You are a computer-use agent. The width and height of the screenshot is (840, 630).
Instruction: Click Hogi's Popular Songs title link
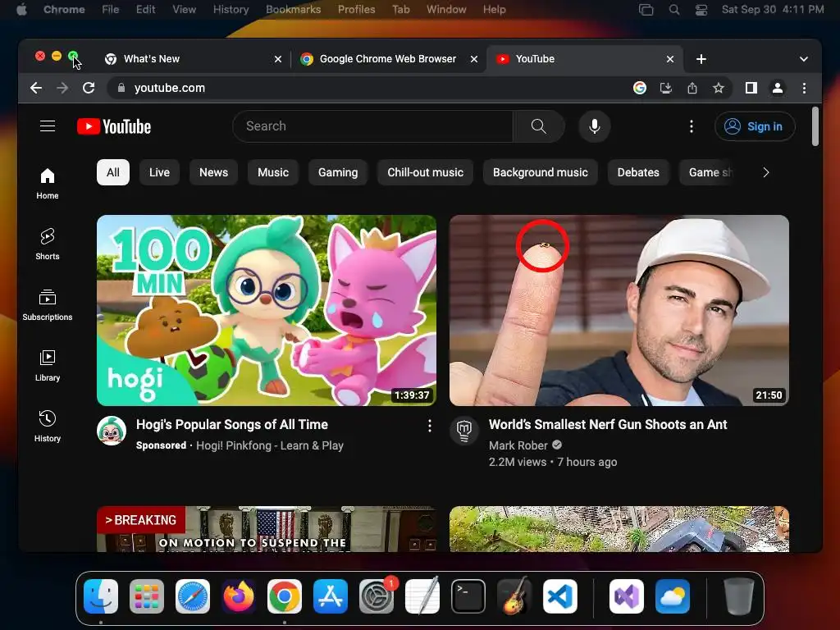[x=232, y=424]
